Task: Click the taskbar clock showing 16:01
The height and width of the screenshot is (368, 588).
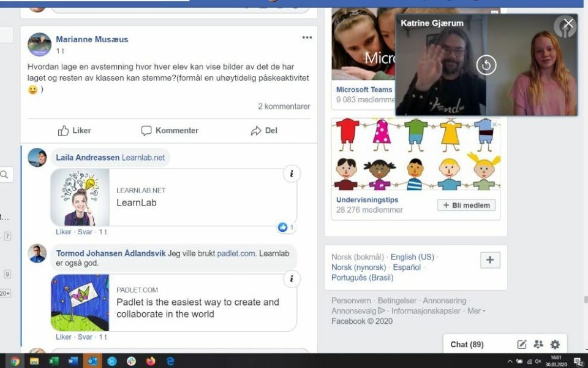Action: tap(556, 361)
